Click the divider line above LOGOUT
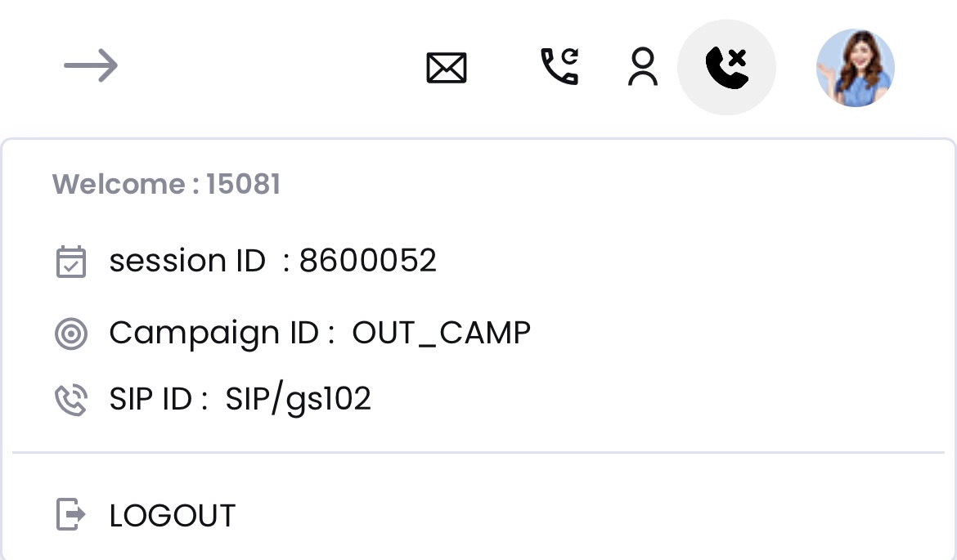The height and width of the screenshot is (560, 957). [x=478, y=453]
